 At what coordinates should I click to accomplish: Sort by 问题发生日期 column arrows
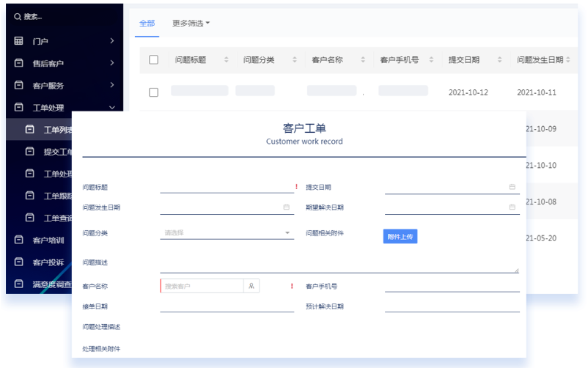pos(567,59)
